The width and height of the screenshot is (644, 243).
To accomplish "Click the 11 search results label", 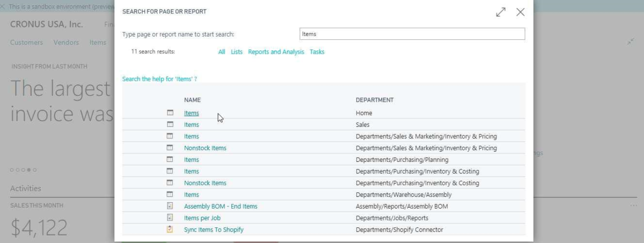I will pos(153,52).
